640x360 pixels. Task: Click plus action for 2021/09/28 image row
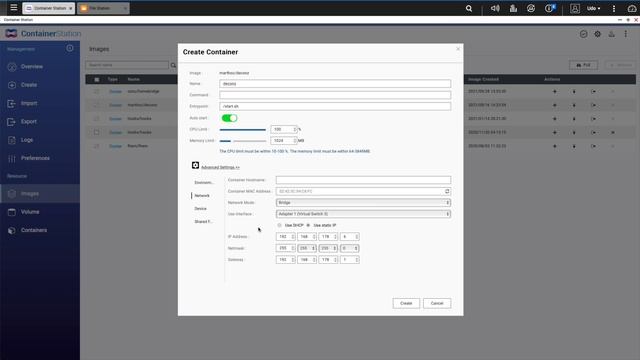(555, 91)
